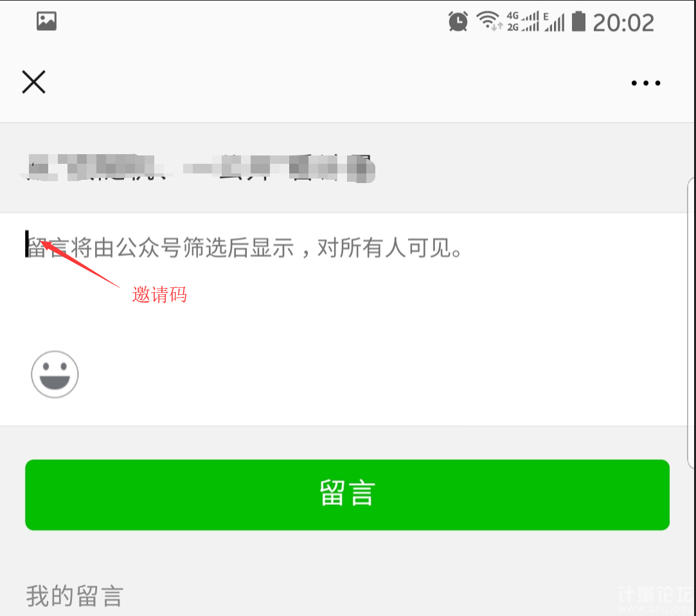Focus the comment text input field

pyautogui.click(x=346, y=284)
